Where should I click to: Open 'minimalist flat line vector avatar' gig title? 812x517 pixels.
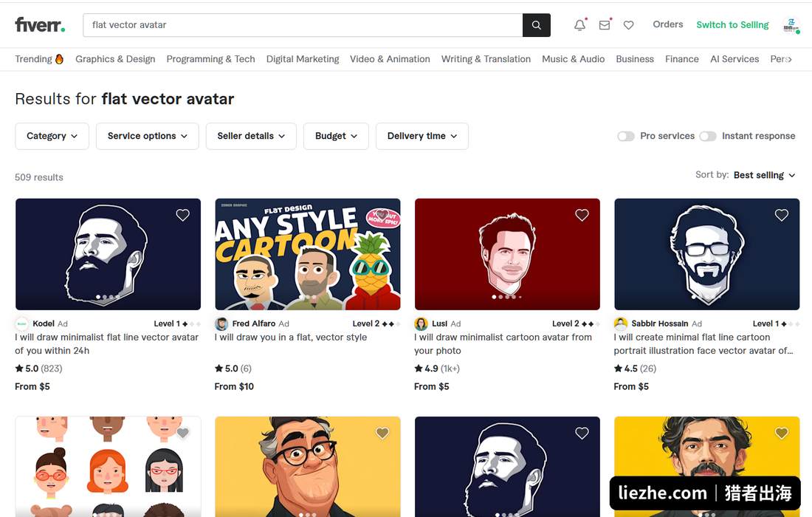pyautogui.click(x=107, y=344)
